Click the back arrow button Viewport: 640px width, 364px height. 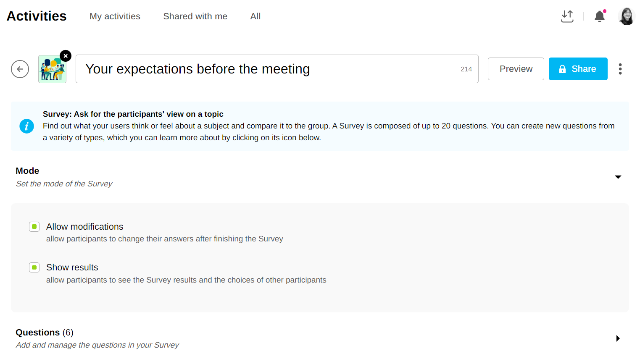tap(20, 69)
